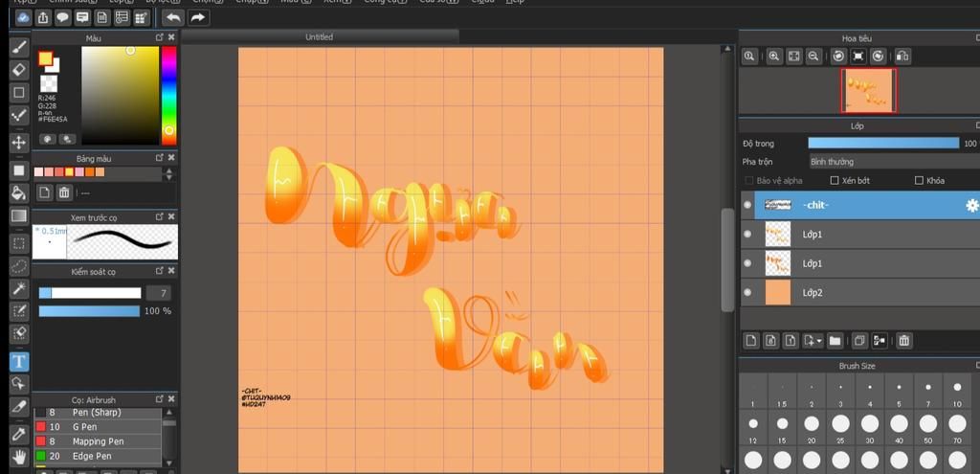Select the Magic Wand tool
Image resolution: width=980 pixels, height=474 pixels.
(19, 289)
